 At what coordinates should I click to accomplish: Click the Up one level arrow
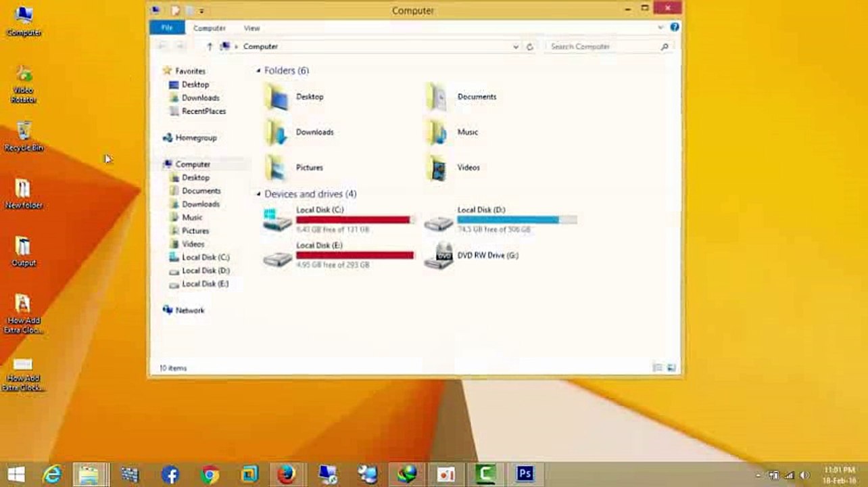point(210,47)
